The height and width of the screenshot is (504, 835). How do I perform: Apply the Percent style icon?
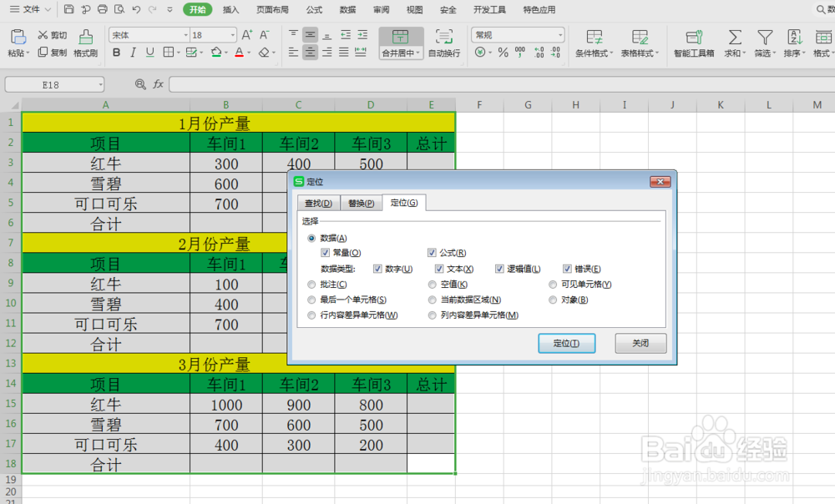pos(502,52)
